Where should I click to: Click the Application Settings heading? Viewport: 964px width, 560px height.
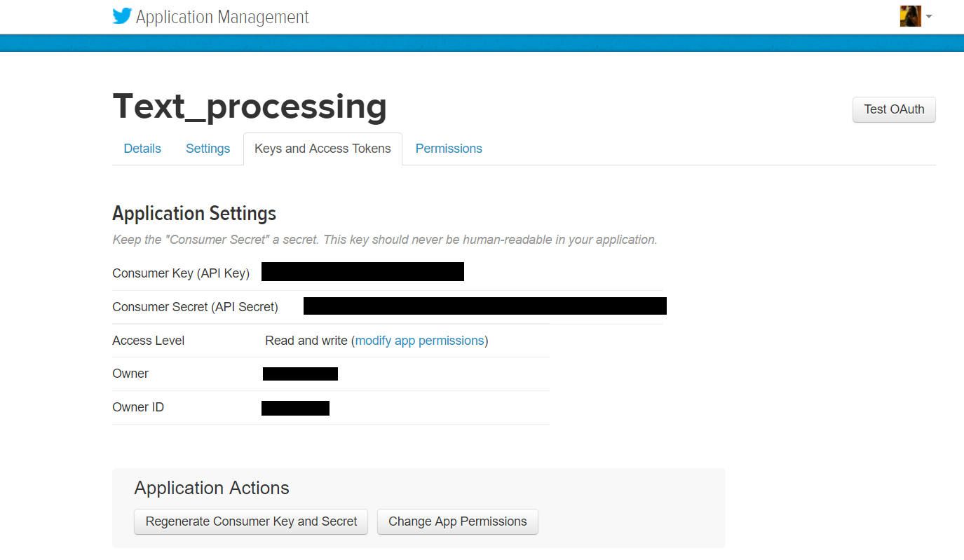pos(194,213)
